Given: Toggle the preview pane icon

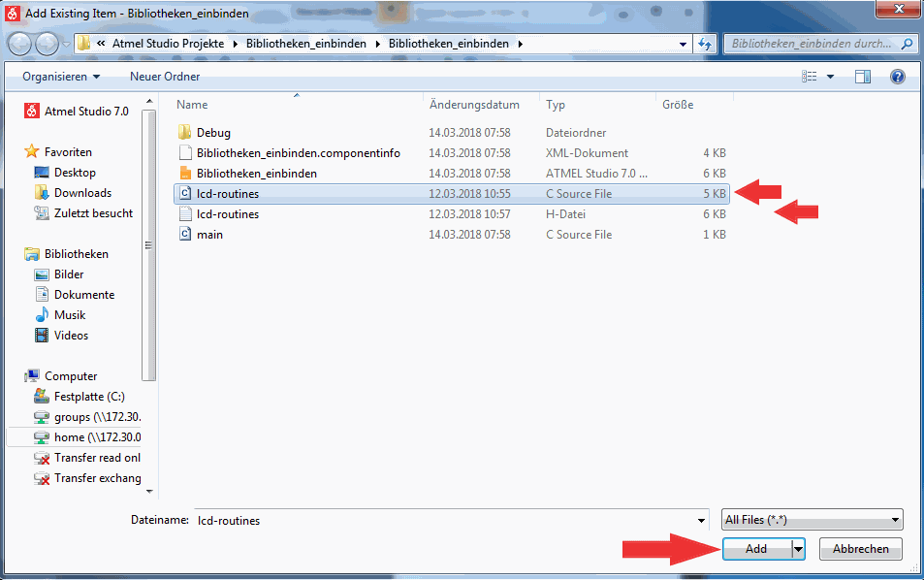Looking at the screenshot, I should pyautogui.click(x=862, y=77).
